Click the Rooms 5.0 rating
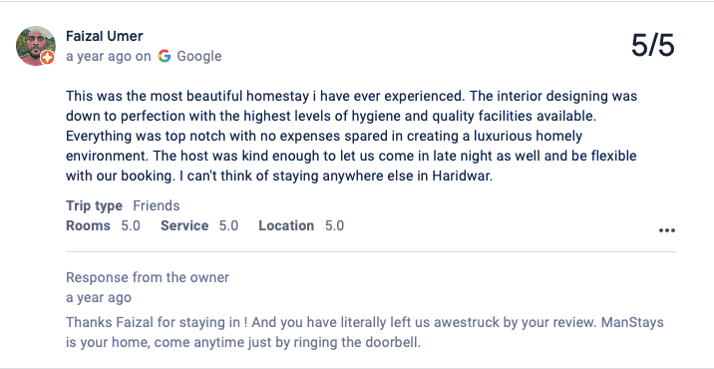The width and height of the screenshot is (714, 369). coord(103,226)
